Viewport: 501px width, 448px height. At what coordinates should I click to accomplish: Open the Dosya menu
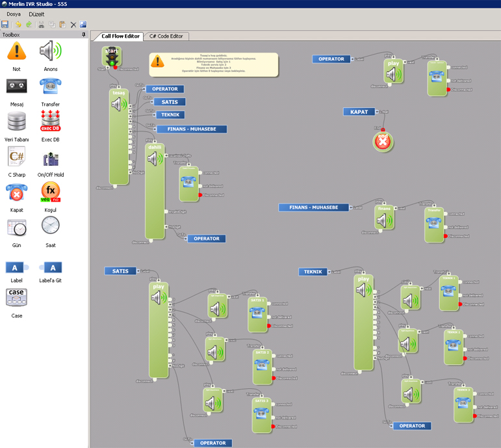tap(14, 14)
